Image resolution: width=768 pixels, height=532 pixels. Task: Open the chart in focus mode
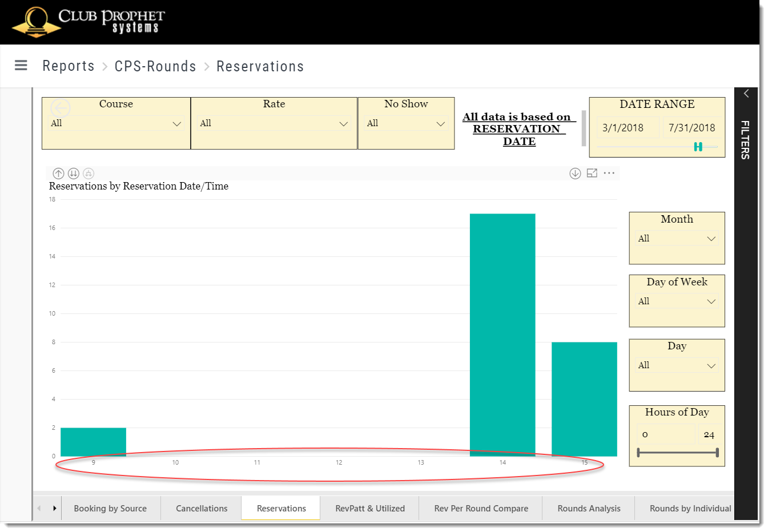(x=592, y=173)
